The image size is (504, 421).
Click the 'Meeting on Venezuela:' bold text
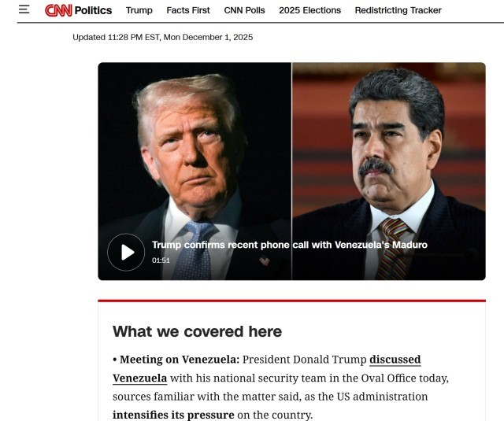coord(180,360)
